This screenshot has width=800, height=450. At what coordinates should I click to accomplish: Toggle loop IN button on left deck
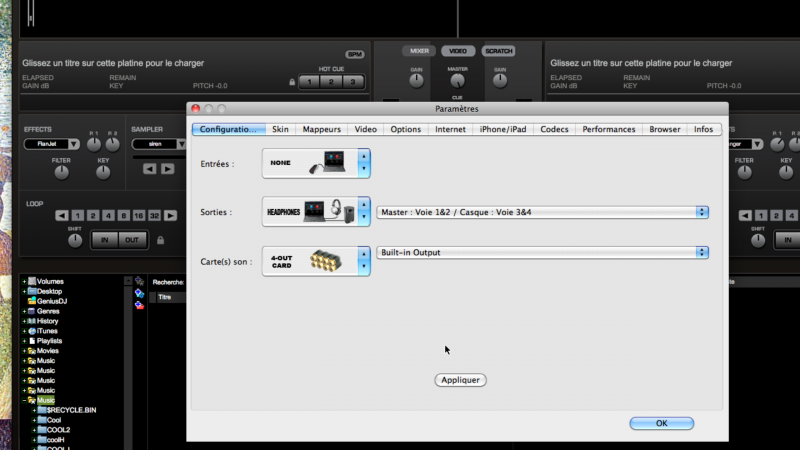105,240
